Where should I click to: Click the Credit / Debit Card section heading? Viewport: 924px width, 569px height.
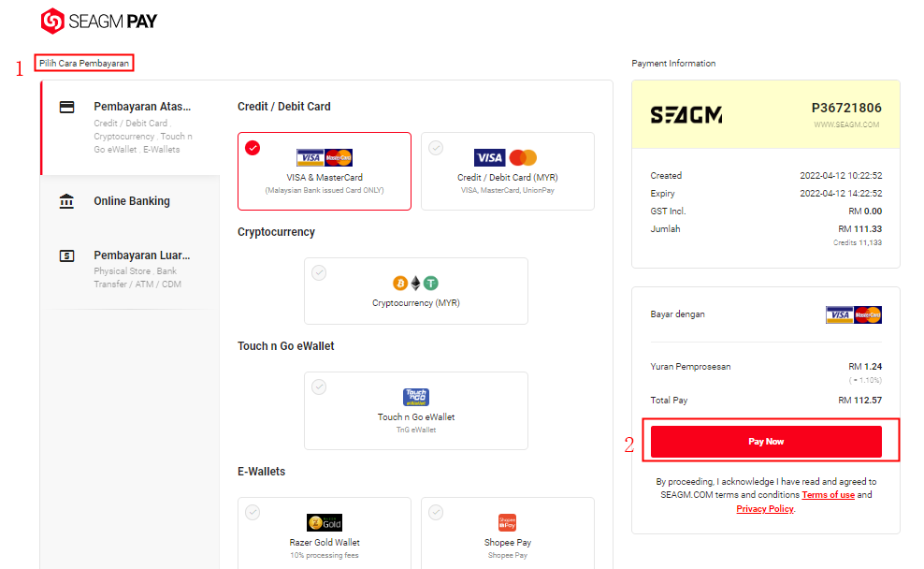(x=284, y=107)
